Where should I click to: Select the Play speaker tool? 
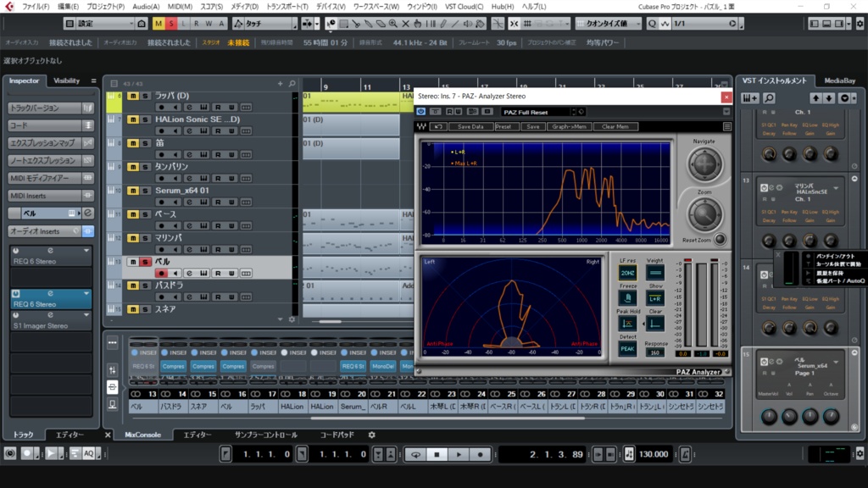tap(467, 24)
